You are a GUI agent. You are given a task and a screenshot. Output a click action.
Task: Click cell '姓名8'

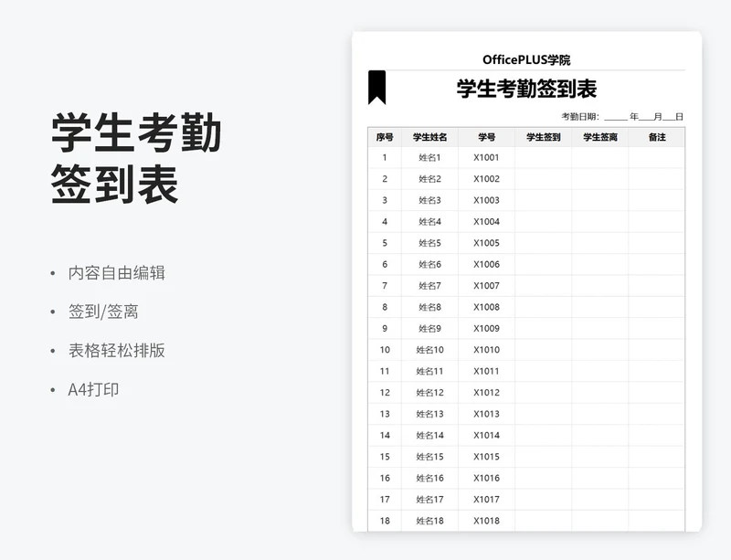click(429, 307)
